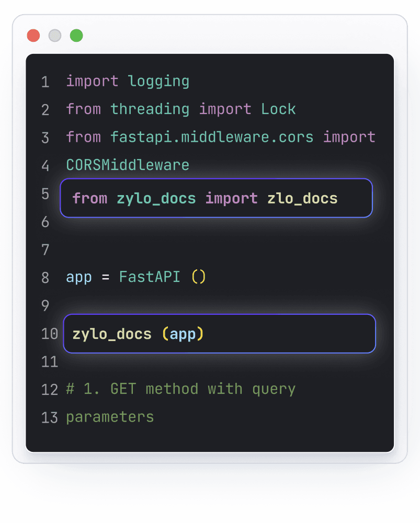Click the word logging on line 1
This screenshot has width=420, height=523.
tap(158, 81)
